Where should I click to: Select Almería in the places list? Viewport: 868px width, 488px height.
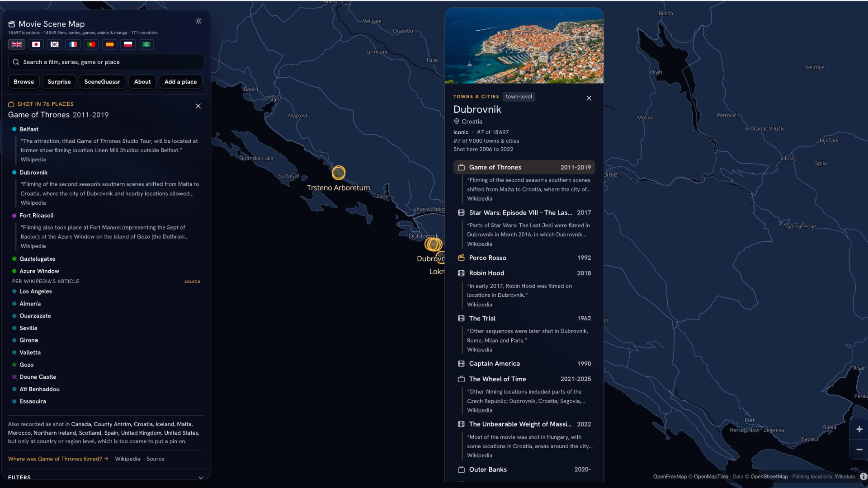[x=30, y=304]
